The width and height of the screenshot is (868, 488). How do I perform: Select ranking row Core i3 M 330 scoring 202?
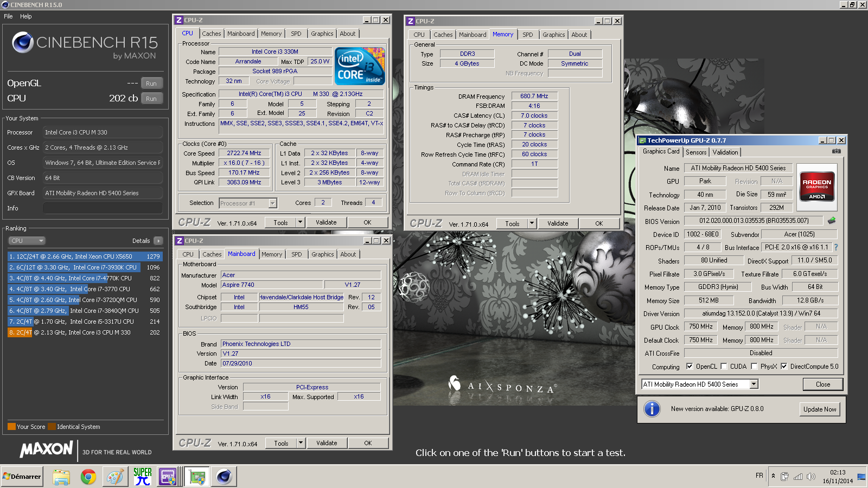[x=85, y=332]
